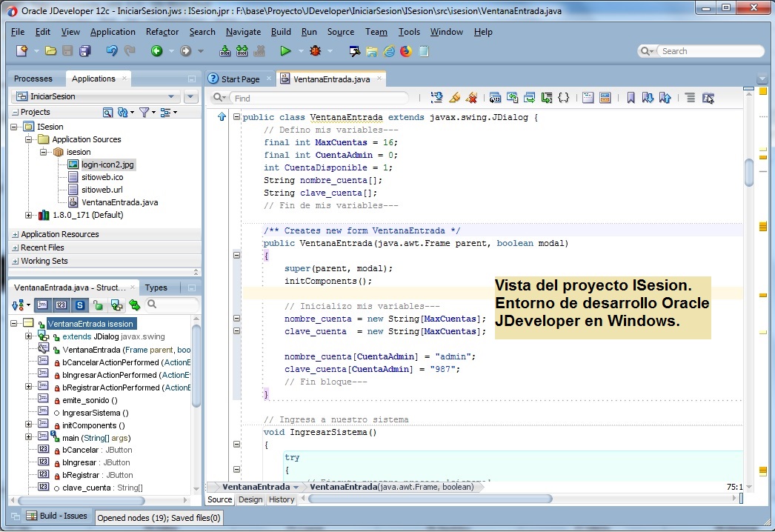Screen dimensions: 775x532
Task: Click the Build - Issues icon in status bar
Action: pyautogui.click(x=32, y=516)
